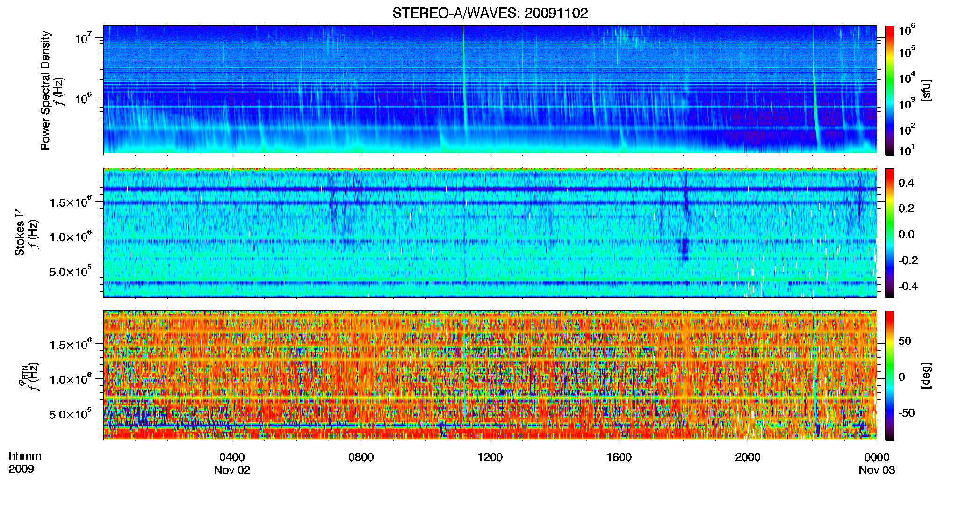Click inside the Stokes V spectrogram panel
The image size is (980, 505).
[x=490, y=232]
